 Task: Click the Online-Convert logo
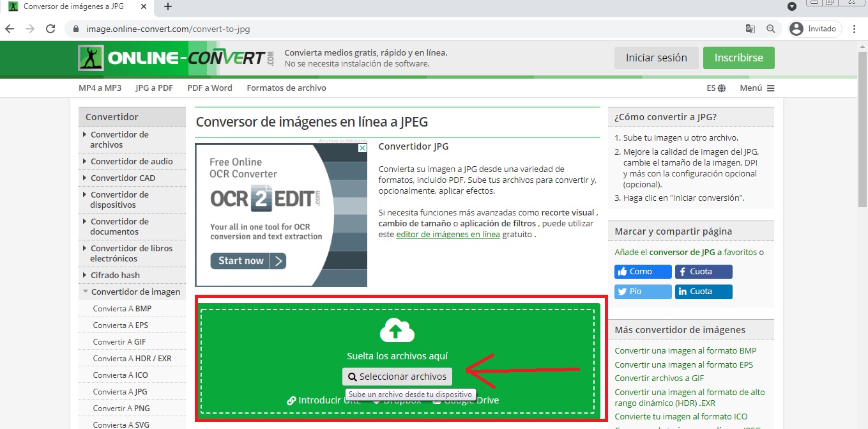click(176, 58)
